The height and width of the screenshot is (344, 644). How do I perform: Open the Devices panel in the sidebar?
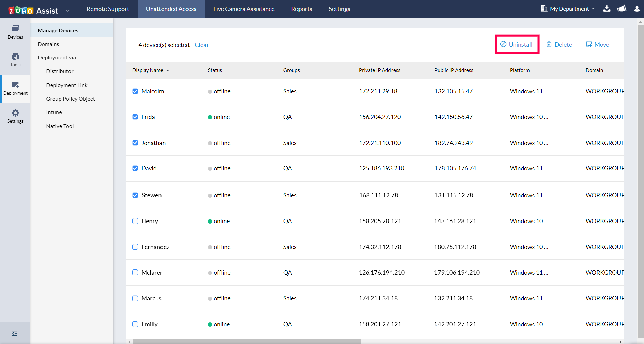coord(15,32)
